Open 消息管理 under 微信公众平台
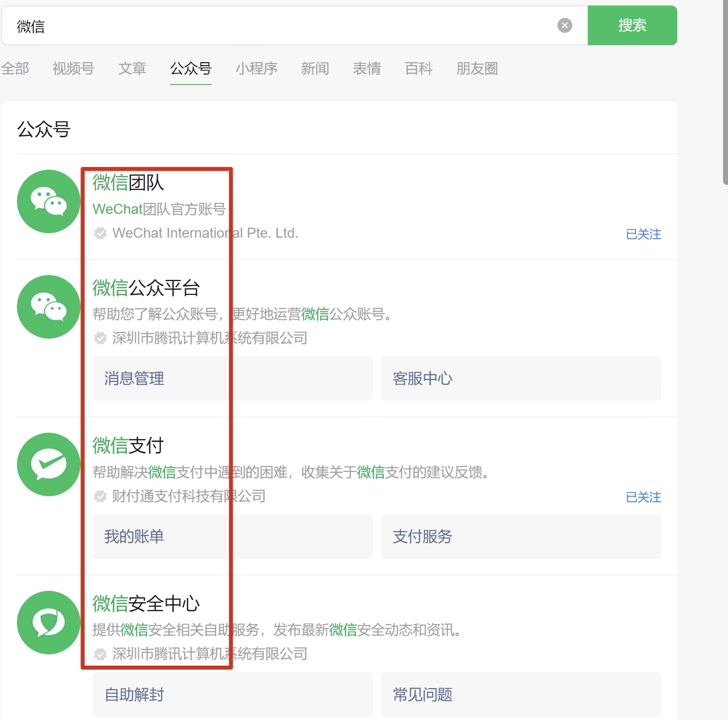This screenshot has width=728, height=720. 233,378
